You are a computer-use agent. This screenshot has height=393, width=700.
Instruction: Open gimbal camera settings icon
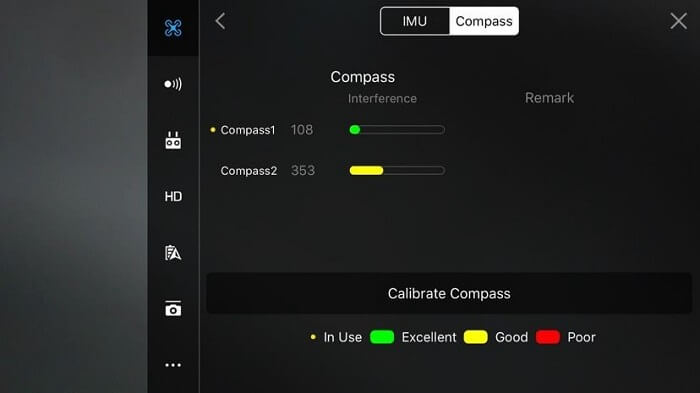pyautogui.click(x=173, y=309)
